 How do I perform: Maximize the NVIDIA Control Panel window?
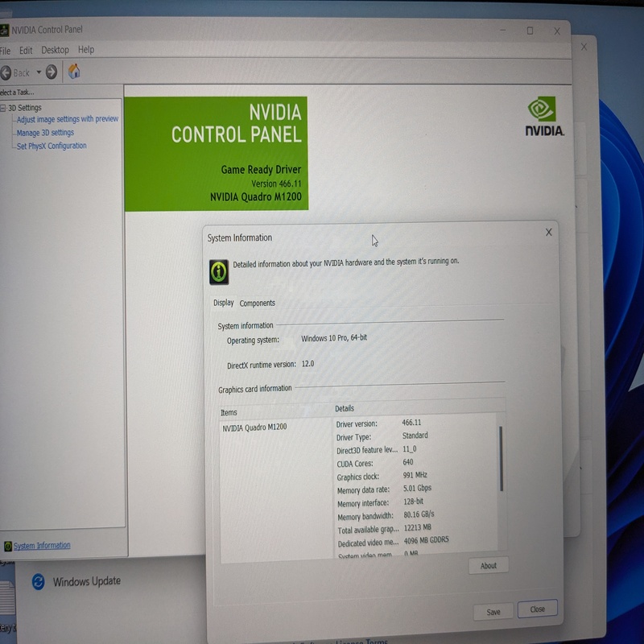tap(530, 31)
